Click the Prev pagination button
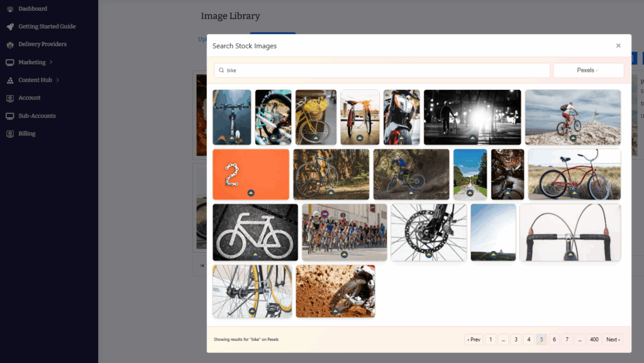The height and width of the screenshot is (363, 644). click(x=474, y=339)
